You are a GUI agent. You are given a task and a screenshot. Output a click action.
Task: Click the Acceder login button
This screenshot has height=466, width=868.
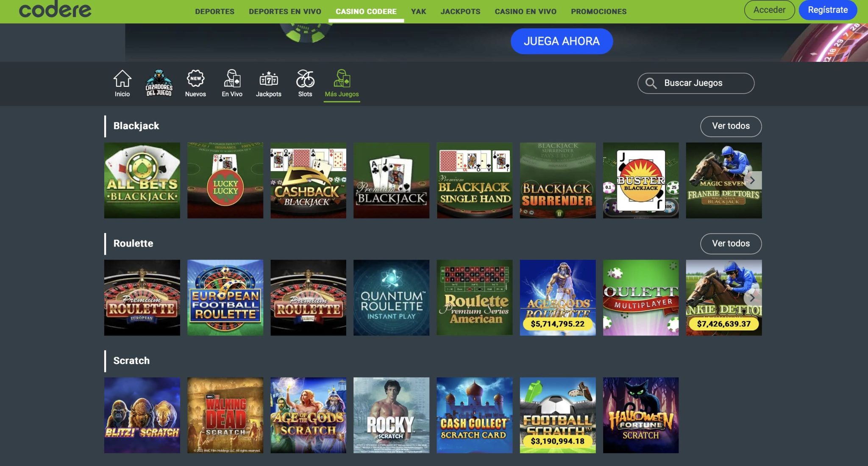point(769,10)
